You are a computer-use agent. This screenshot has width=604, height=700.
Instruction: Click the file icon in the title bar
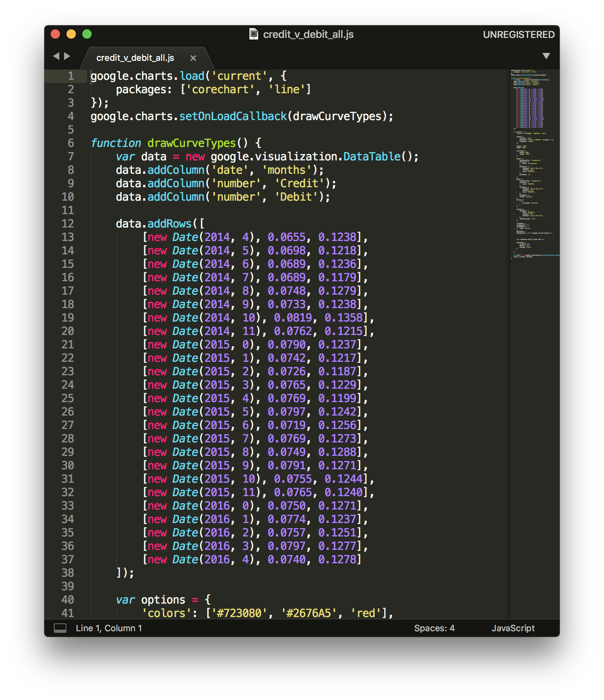pos(254,34)
